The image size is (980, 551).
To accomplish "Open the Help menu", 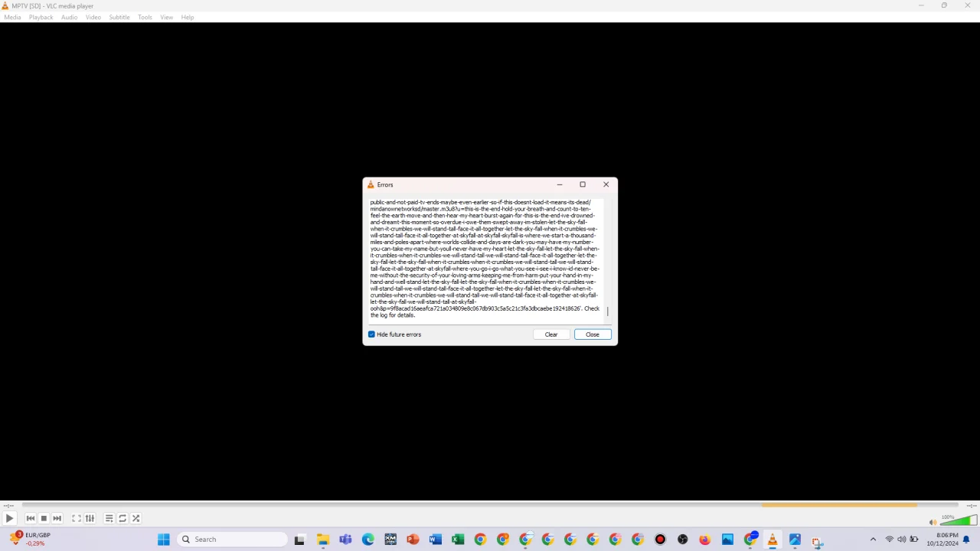I will pos(188,17).
